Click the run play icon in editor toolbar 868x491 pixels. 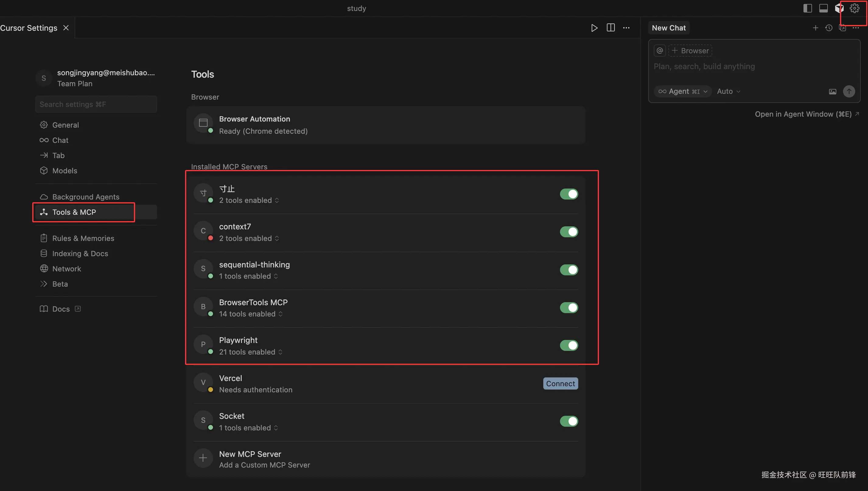pos(594,28)
